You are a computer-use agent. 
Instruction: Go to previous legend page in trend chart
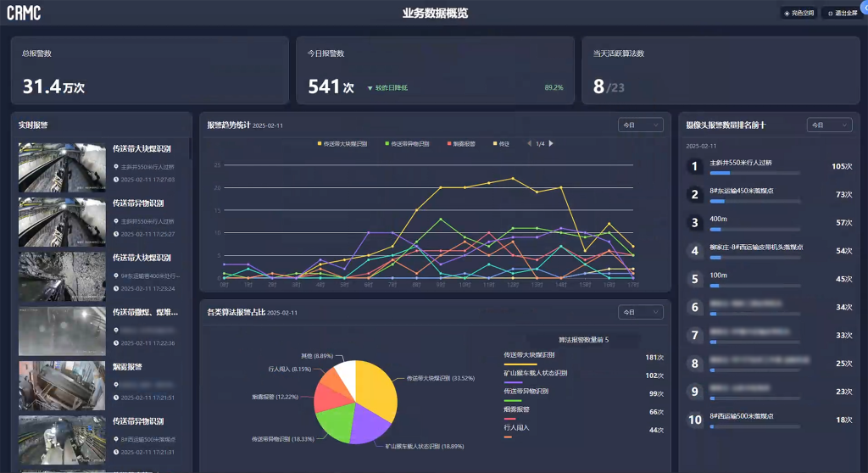coord(529,143)
